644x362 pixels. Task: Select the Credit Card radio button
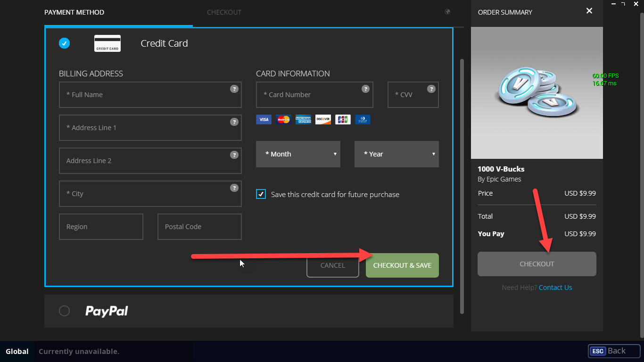click(x=64, y=43)
